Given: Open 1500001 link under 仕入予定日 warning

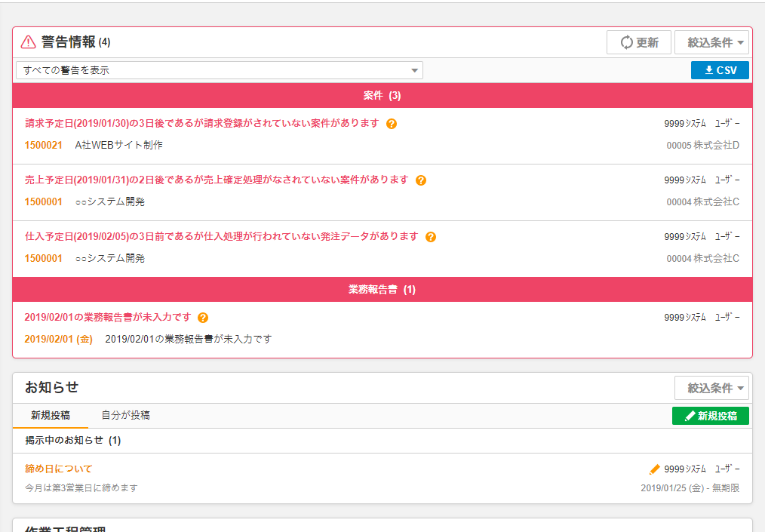Looking at the screenshot, I should click(44, 258).
